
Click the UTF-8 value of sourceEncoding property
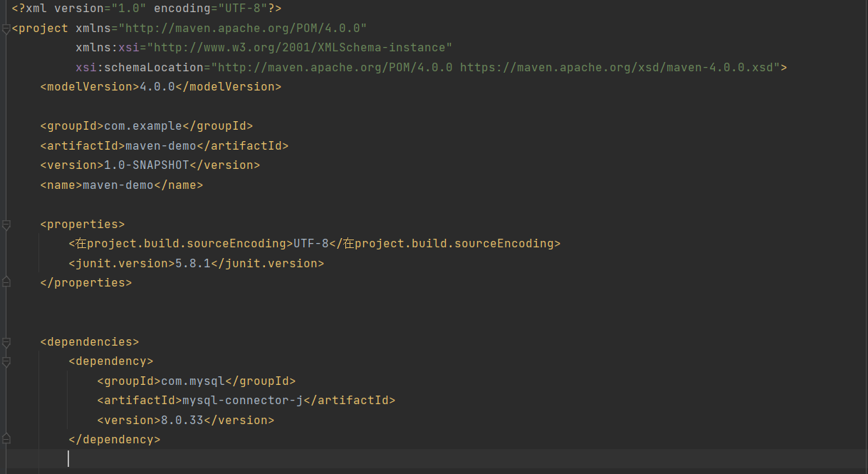coord(311,243)
